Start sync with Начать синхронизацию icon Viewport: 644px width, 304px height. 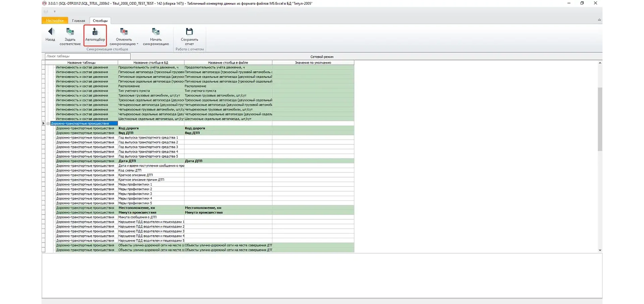click(x=156, y=32)
